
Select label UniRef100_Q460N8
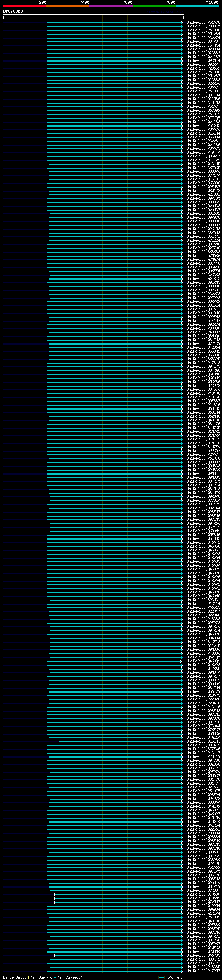pos(203,596)
